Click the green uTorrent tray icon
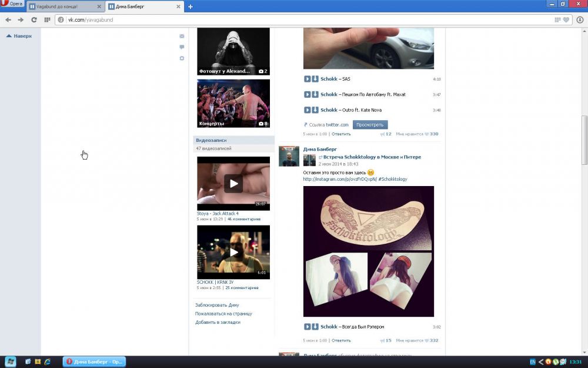588x368 pixels. coord(556,362)
